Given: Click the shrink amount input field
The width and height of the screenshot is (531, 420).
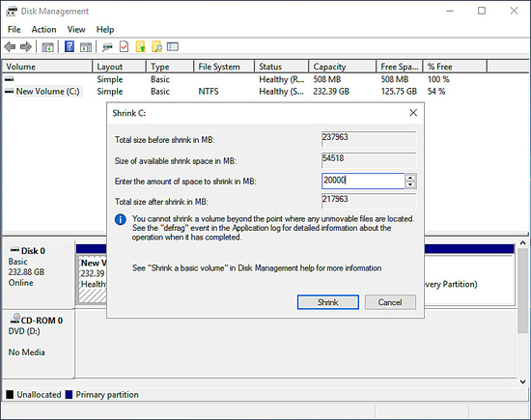Looking at the screenshot, I should click(x=363, y=181).
